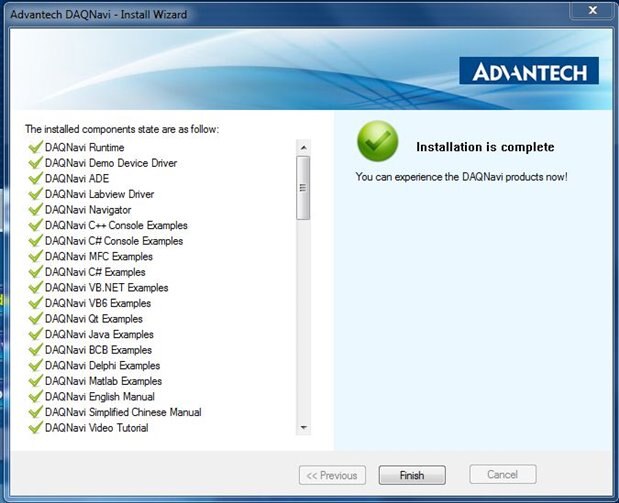The width and height of the screenshot is (619, 503).
Task: Select the DAQNavi MFC Examples text
Action: [x=99, y=257]
